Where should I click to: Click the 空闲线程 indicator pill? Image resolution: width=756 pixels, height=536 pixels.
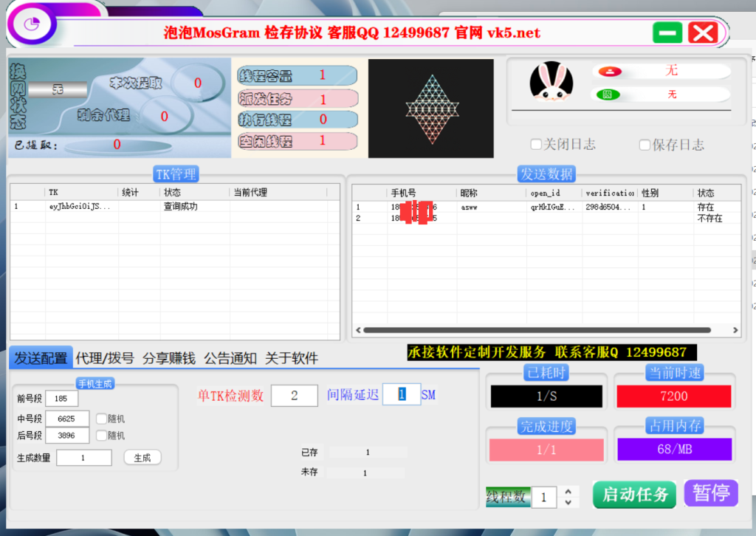[x=298, y=141]
